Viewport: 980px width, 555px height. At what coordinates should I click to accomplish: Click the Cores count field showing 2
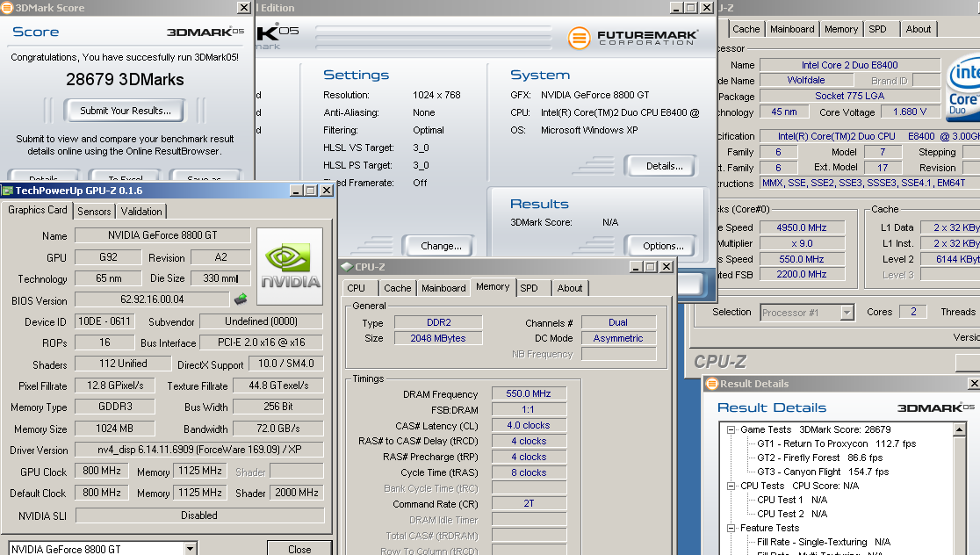[913, 312]
